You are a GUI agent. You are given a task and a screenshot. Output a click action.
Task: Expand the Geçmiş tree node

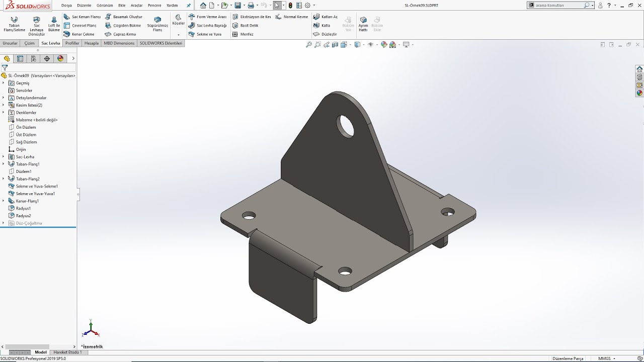point(3,83)
